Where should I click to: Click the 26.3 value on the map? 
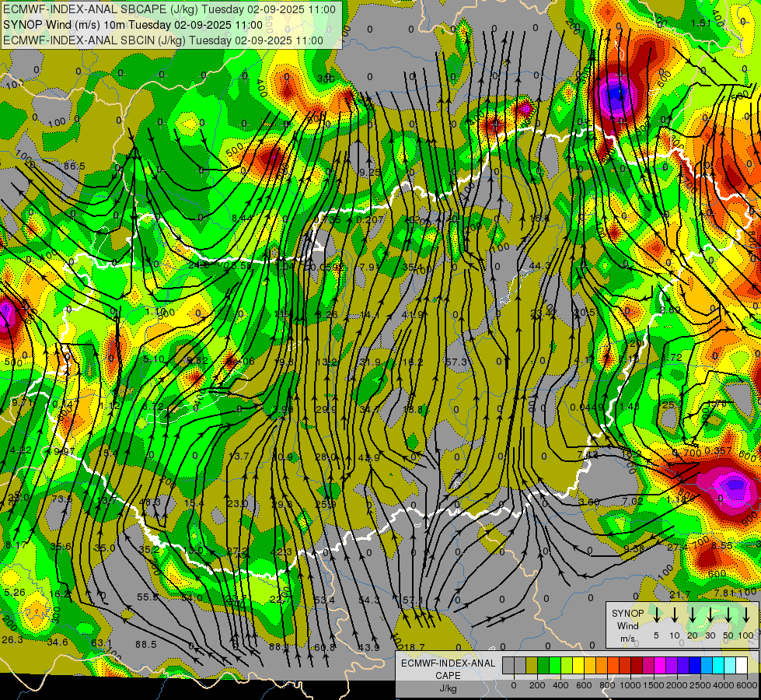pyautogui.click(x=12, y=640)
